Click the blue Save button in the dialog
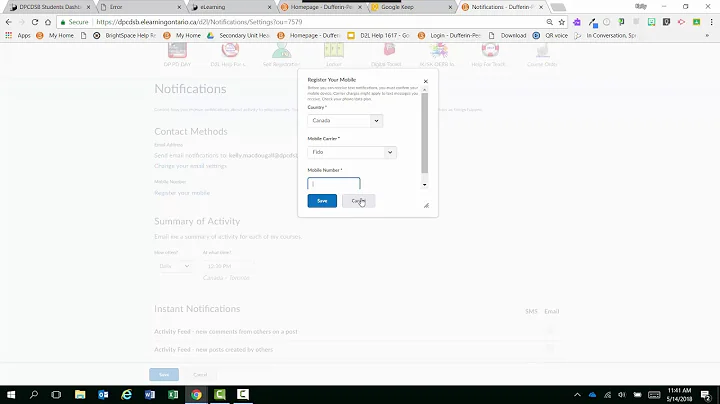 322,201
